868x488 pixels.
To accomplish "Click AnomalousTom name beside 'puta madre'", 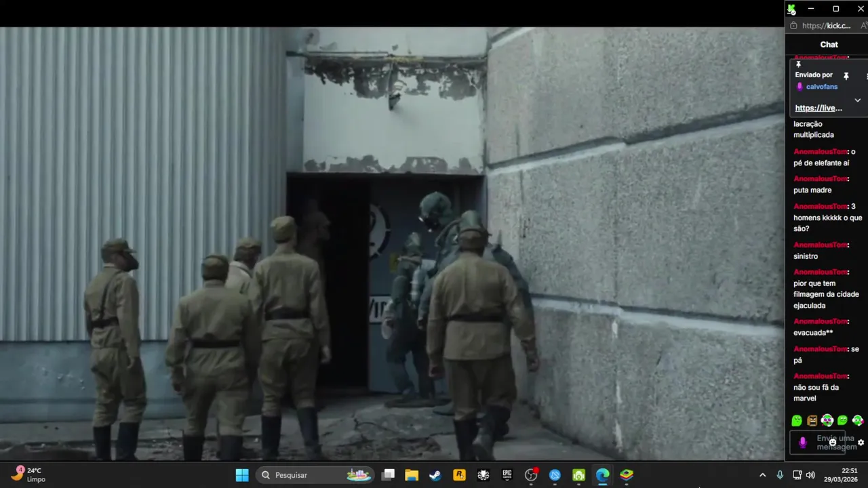I will pos(821,179).
